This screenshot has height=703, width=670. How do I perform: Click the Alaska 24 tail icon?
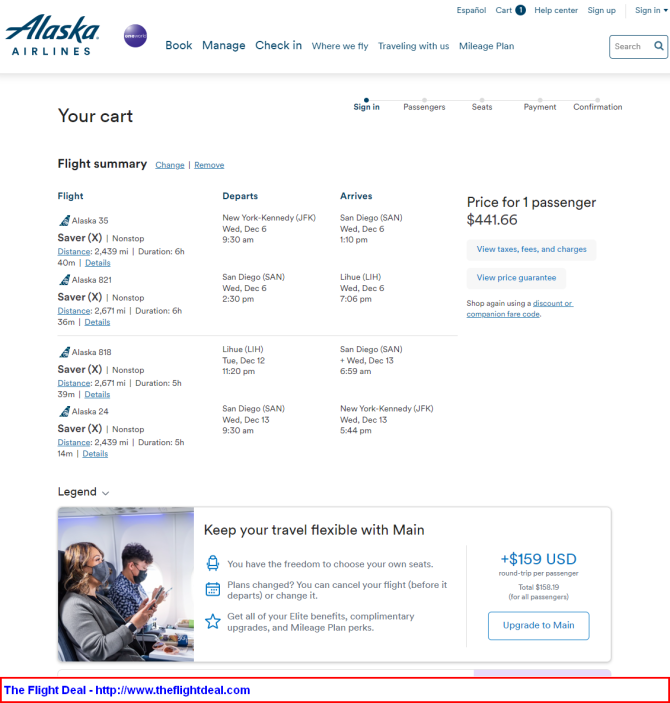click(65, 411)
